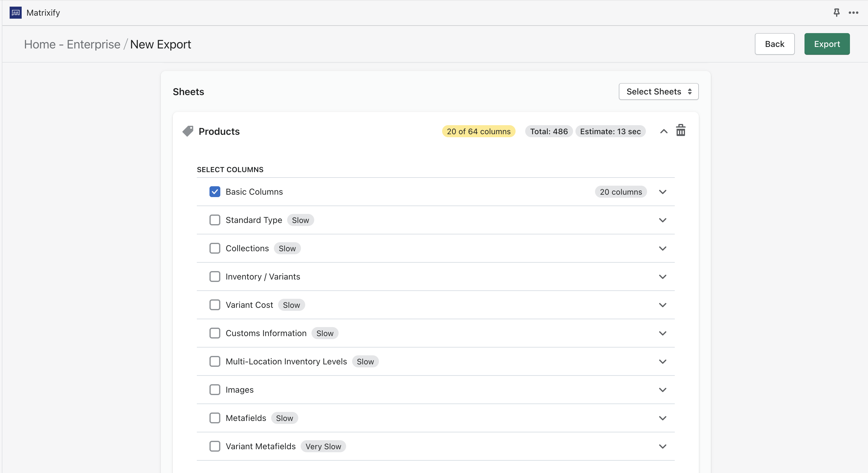Open the three-dots more options menu
868x473 pixels.
853,12
